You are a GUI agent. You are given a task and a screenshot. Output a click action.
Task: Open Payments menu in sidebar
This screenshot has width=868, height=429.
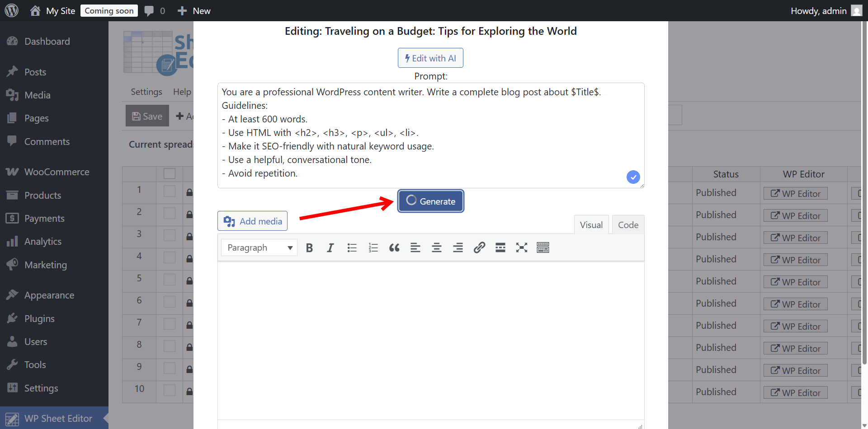coord(54,218)
